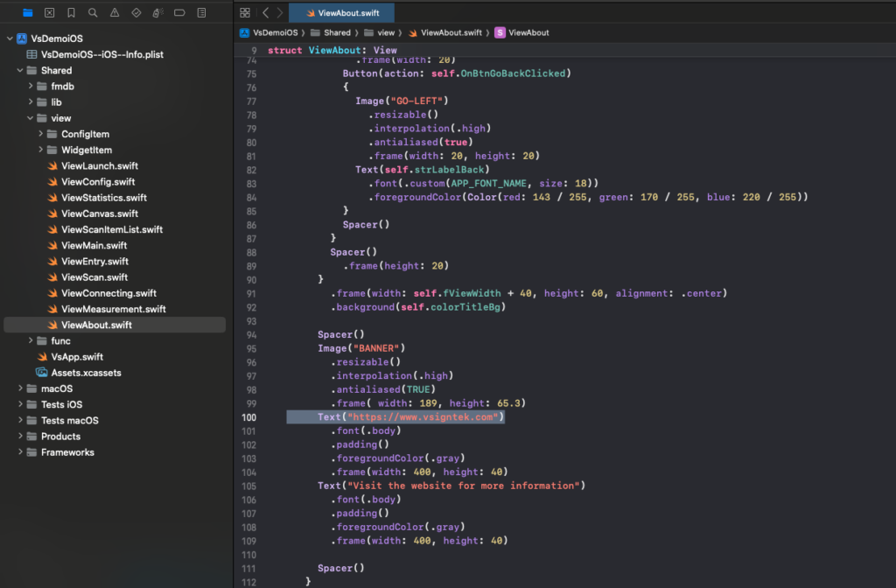Expand the Frameworks group

coord(20,452)
